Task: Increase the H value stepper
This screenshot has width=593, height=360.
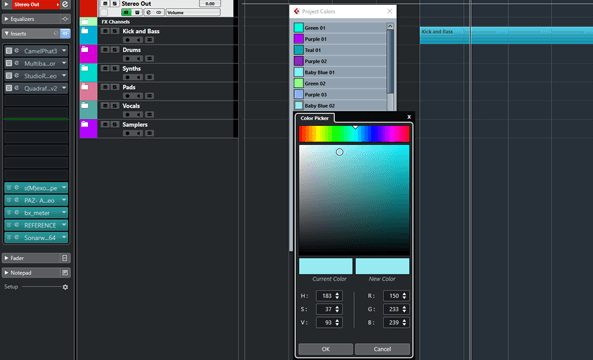Action: [x=337, y=294]
